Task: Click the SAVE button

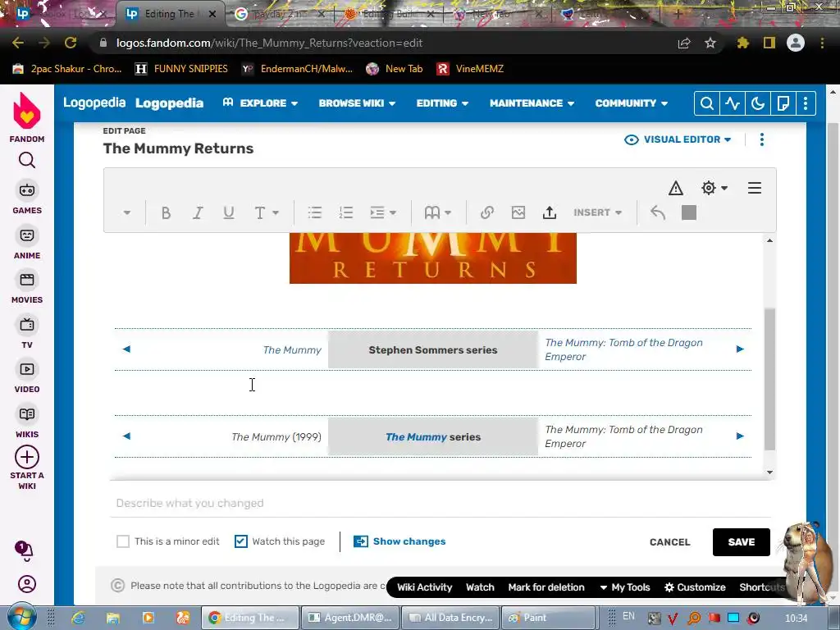Action: [742, 542]
